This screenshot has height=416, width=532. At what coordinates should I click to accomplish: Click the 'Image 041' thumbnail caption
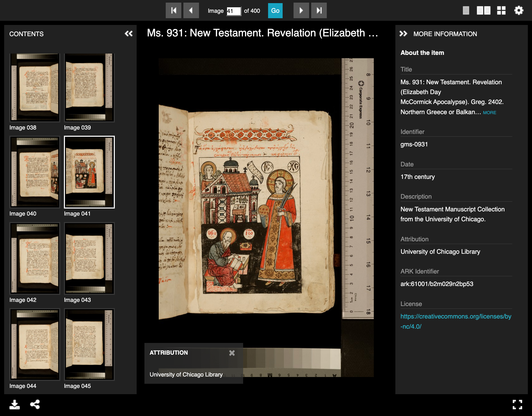77,214
